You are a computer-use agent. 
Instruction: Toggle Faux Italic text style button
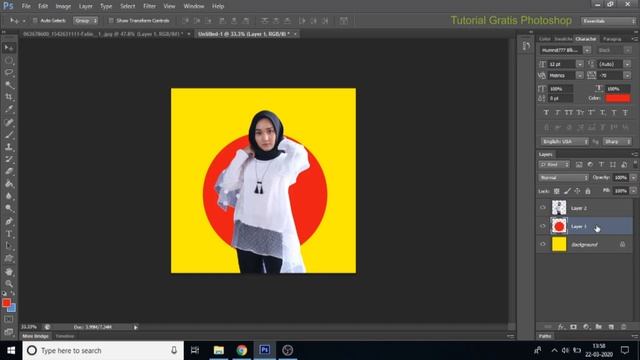click(557, 113)
